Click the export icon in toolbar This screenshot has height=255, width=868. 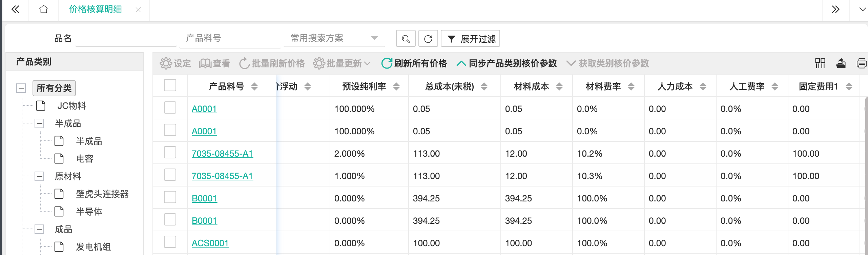(841, 63)
